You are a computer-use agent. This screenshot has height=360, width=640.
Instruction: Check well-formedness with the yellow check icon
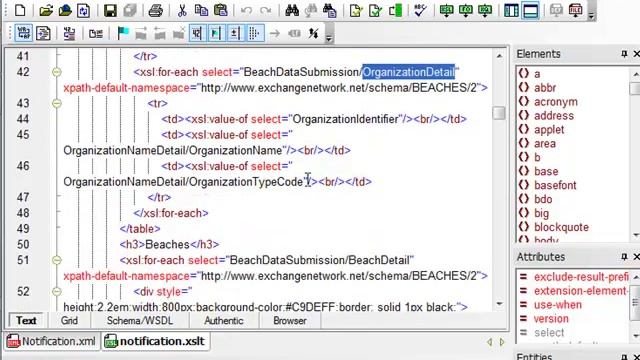click(x=356, y=10)
